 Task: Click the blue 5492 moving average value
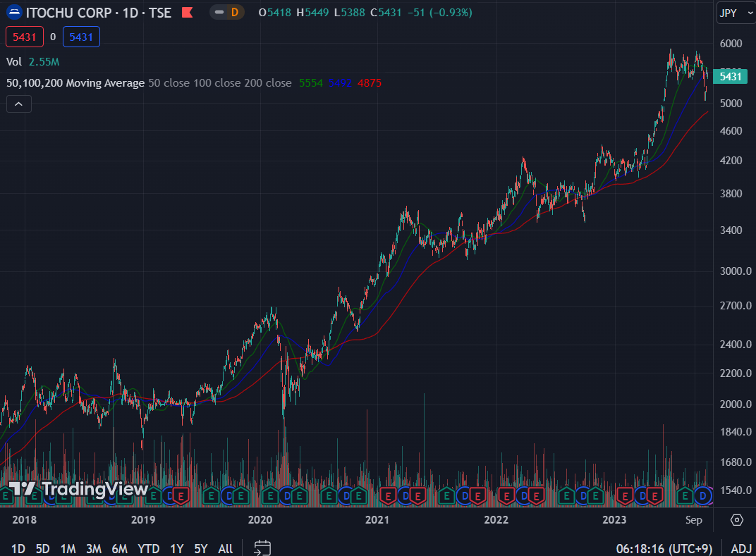click(x=340, y=83)
